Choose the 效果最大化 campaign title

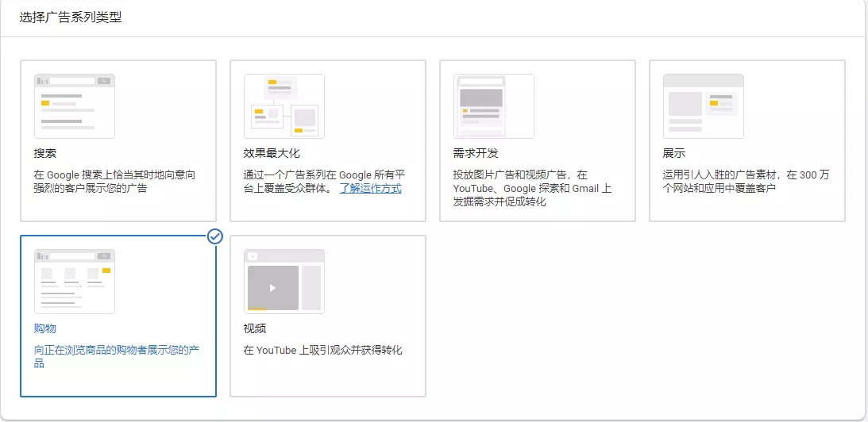tap(272, 153)
